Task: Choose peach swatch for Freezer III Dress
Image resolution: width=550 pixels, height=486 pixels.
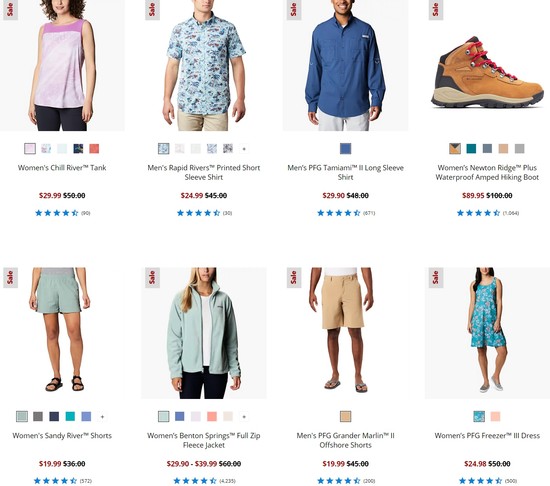Action: [x=495, y=417]
